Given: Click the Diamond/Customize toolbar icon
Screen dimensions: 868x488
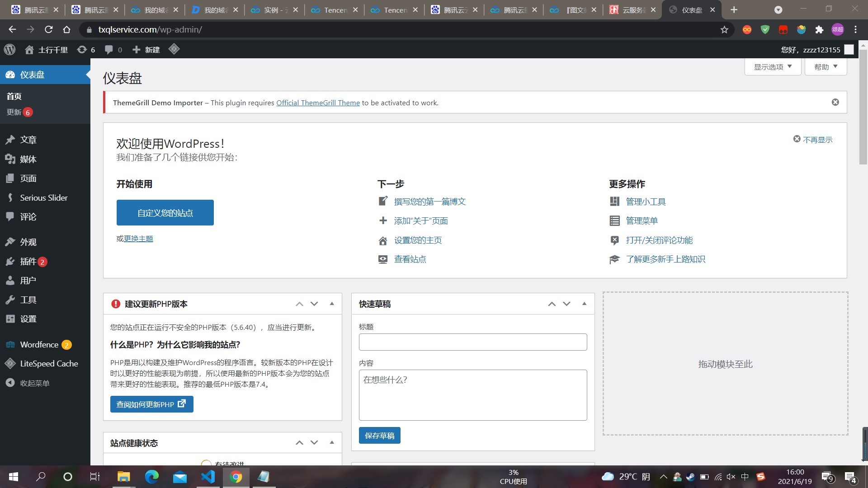Looking at the screenshot, I should [x=174, y=49].
